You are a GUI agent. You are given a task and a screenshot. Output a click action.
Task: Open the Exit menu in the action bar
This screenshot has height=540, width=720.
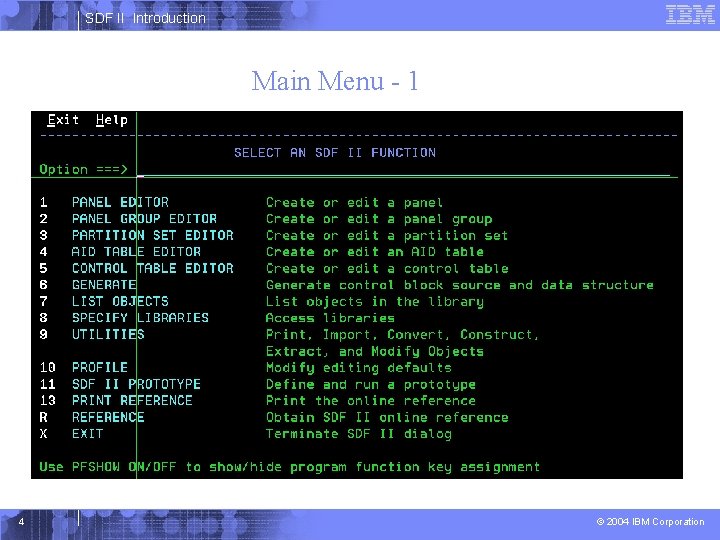click(63, 120)
